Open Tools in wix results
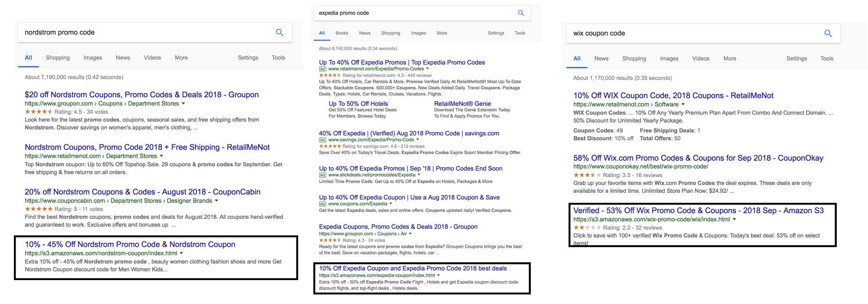 [x=827, y=58]
